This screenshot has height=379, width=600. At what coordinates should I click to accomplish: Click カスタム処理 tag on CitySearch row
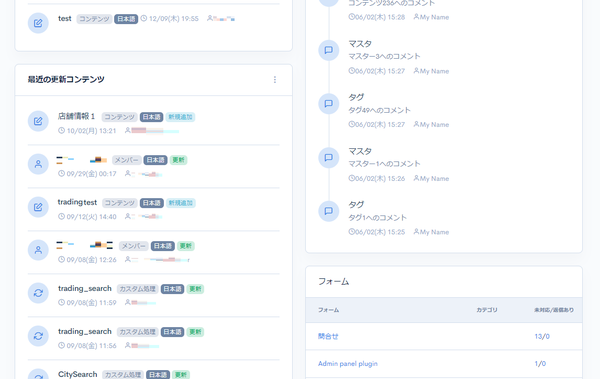(x=123, y=375)
